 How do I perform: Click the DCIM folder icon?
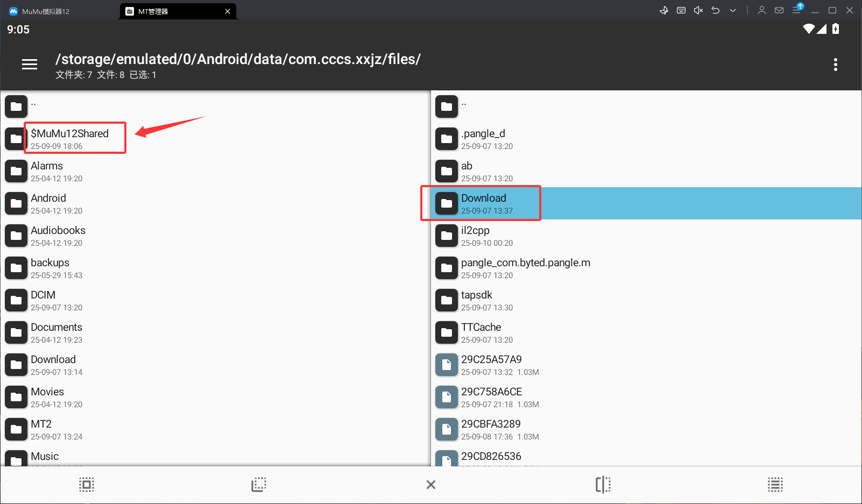point(16,300)
